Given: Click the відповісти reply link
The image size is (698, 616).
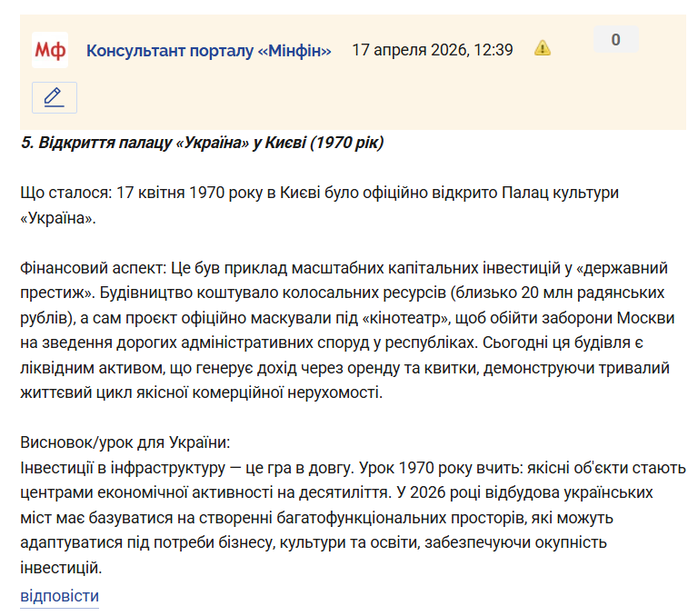Looking at the screenshot, I should tap(59, 596).
